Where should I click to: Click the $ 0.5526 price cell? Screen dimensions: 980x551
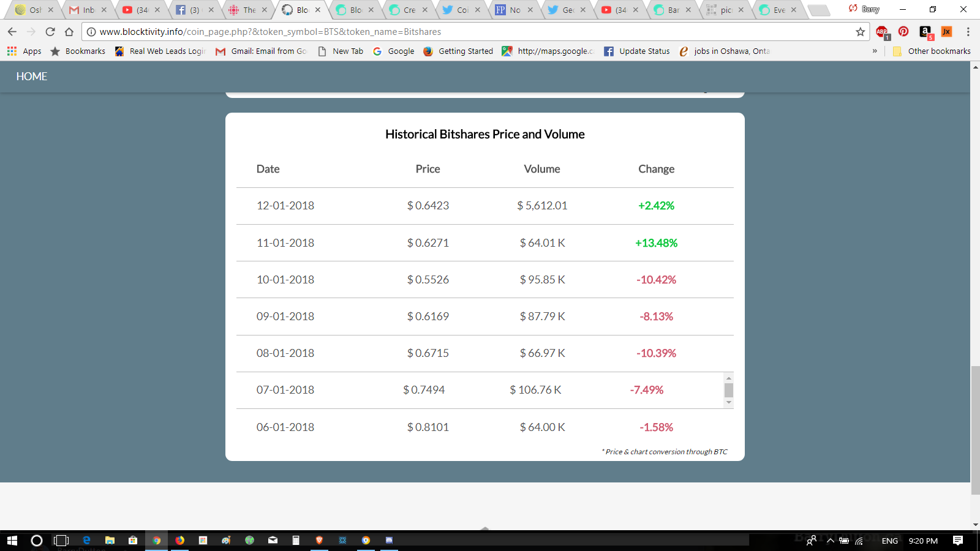click(x=428, y=280)
